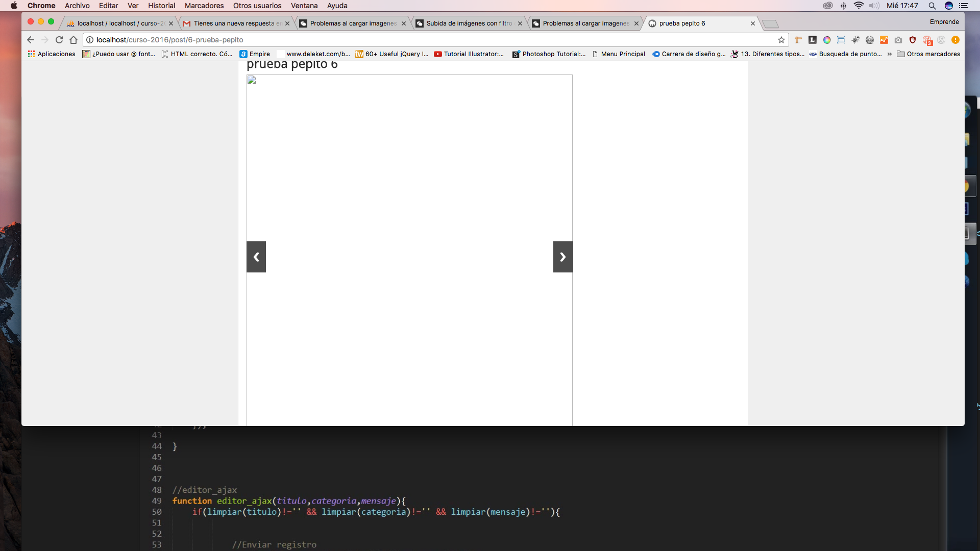The image size is (980, 551).
Task: Open the orange analytics chart extension
Action: pyautogui.click(x=884, y=40)
